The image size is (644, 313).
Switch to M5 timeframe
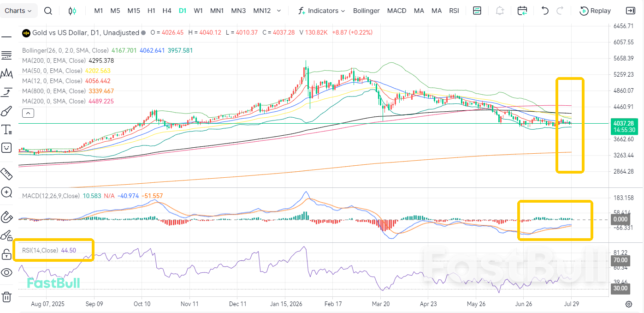pyautogui.click(x=115, y=11)
